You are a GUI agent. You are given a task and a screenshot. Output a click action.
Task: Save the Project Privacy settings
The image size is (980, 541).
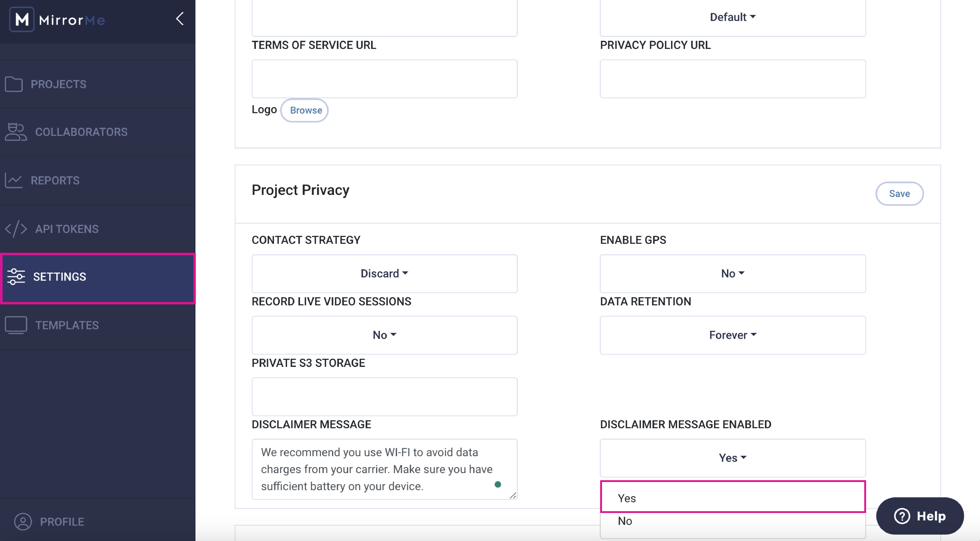point(899,194)
